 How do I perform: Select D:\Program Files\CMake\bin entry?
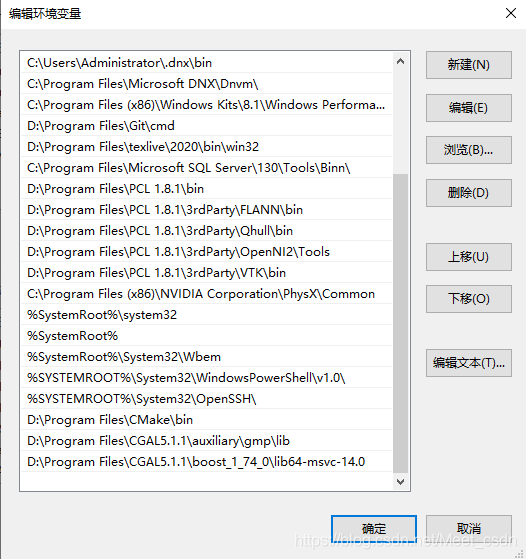tap(206, 420)
